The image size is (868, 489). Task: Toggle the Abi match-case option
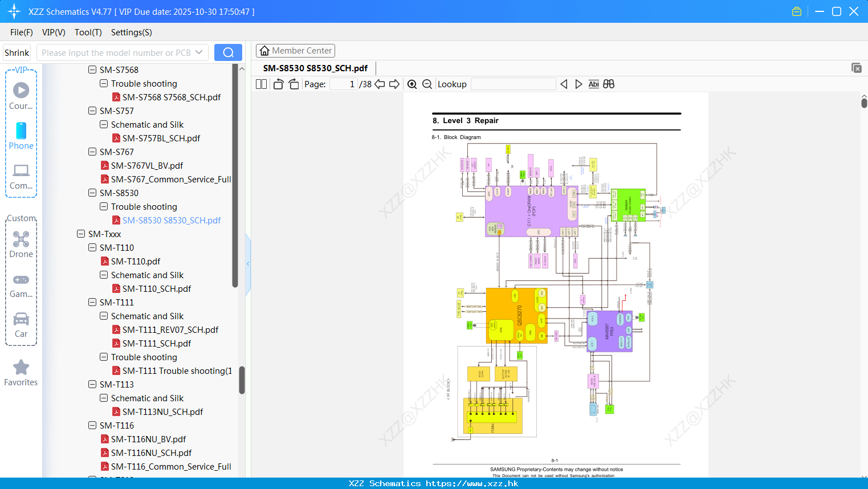(x=593, y=84)
